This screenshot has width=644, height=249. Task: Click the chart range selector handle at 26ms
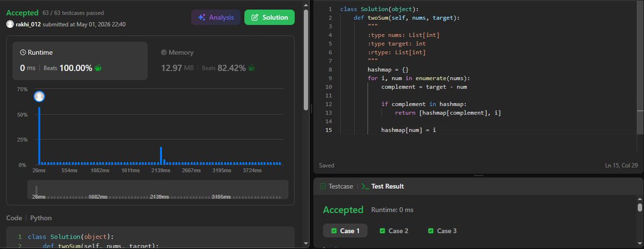point(37,190)
